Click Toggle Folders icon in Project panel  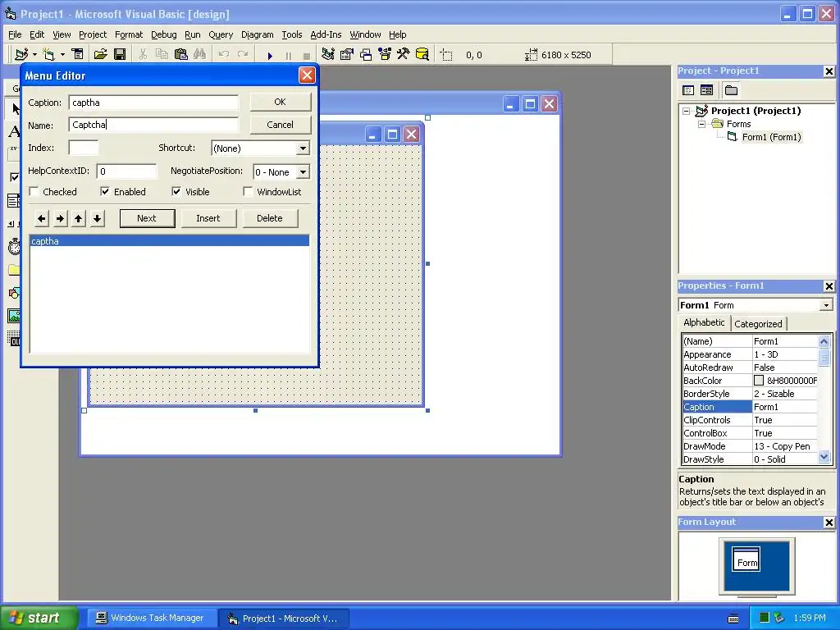[731, 90]
